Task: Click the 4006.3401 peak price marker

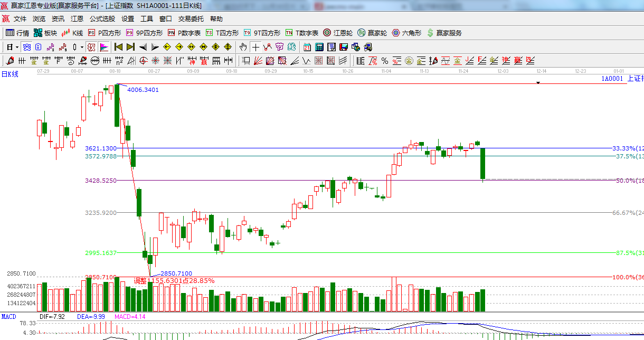Action: [x=143, y=90]
